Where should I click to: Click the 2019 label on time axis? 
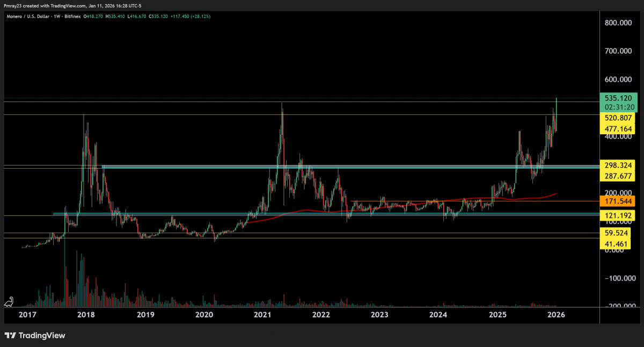click(x=145, y=315)
